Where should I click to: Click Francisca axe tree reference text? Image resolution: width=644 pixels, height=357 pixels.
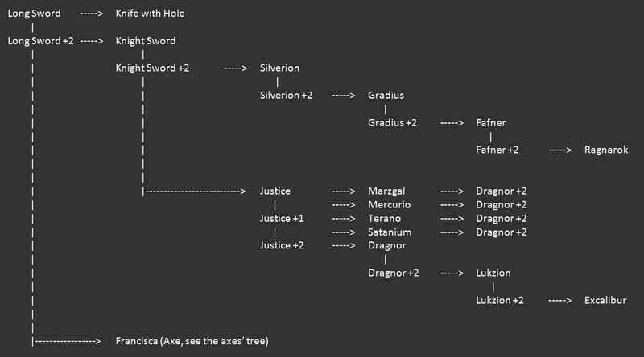[192, 341]
